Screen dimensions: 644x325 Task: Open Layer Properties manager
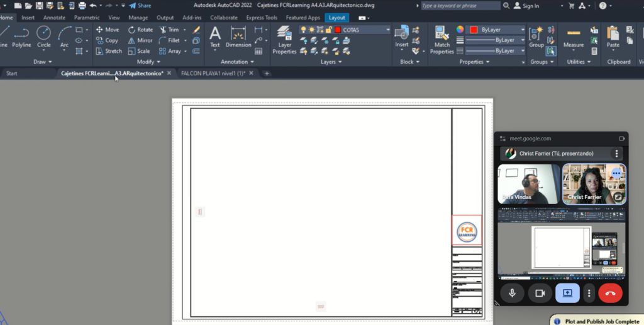pyautogui.click(x=284, y=40)
